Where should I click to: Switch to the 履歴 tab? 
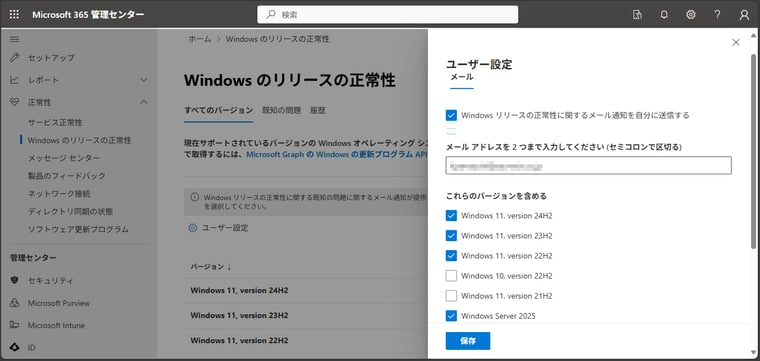click(317, 110)
